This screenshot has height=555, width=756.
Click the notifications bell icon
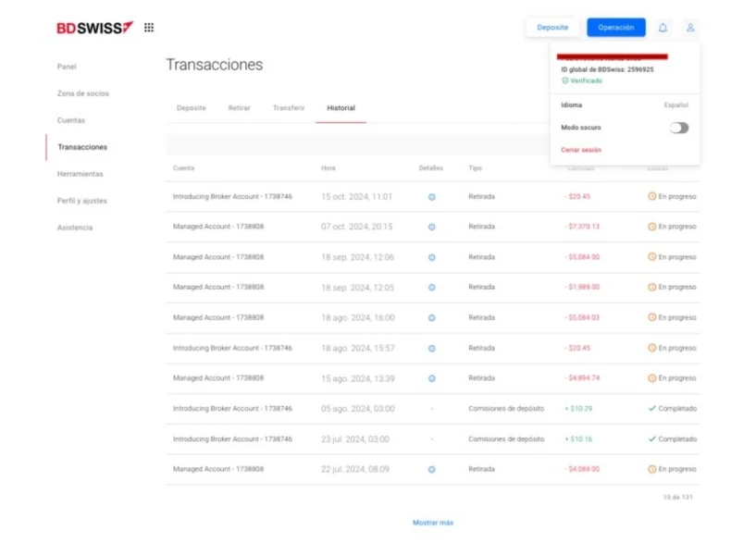pyautogui.click(x=663, y=28)
